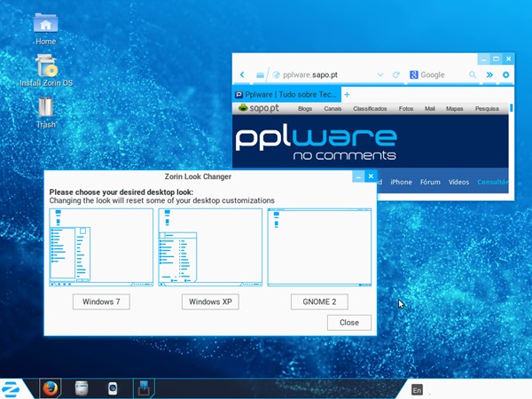Open browser settings gear icon
532x399 pixels.
506,74
